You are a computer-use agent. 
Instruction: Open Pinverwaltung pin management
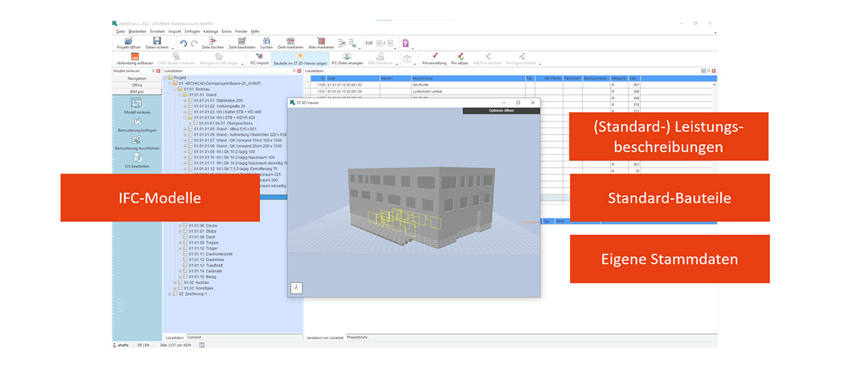(435, 59)
